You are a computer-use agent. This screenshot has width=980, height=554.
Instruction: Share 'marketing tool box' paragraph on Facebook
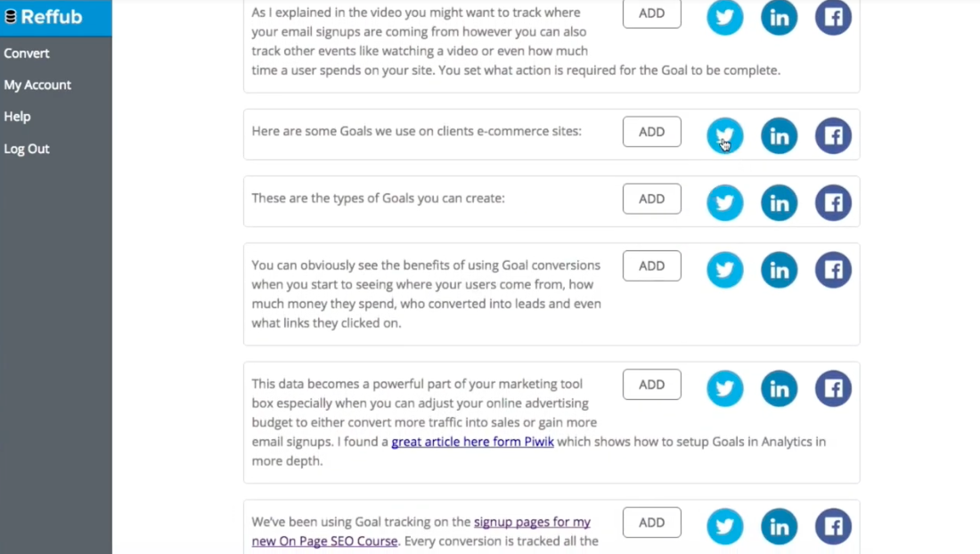click(x=833, y=388)
